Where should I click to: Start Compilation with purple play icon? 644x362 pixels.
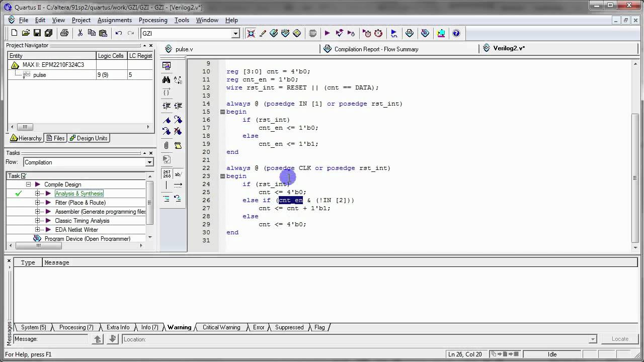click(x=327, y=33)
